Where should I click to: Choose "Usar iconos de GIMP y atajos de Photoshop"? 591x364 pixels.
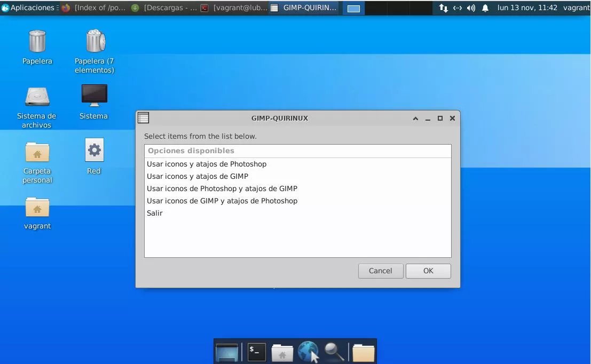point(222,201)
